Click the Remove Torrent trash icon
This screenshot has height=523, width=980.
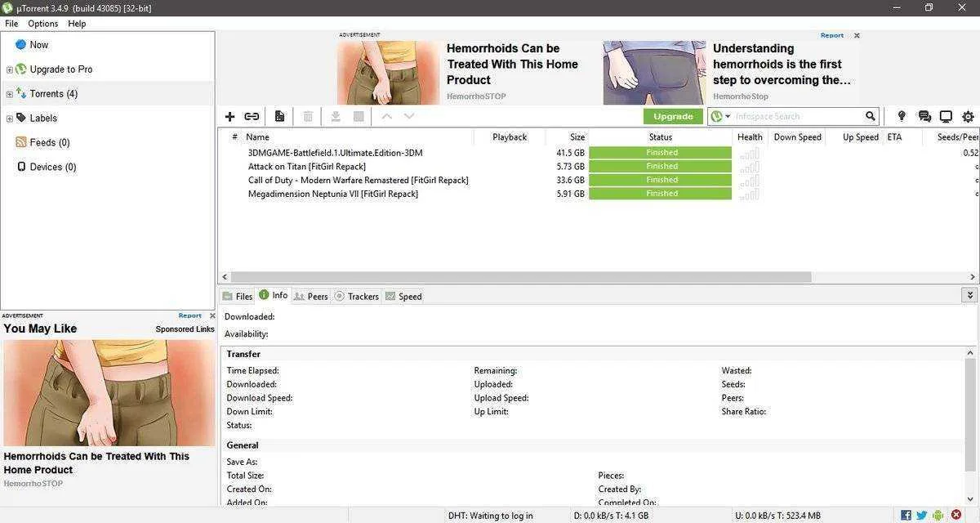click(308, 117)
